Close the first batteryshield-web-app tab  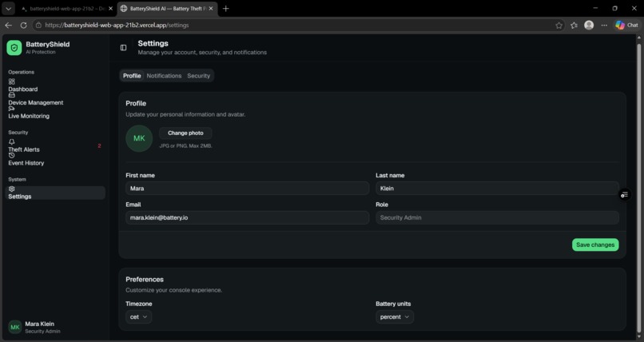pyautogui.click(x=110, y=9)
